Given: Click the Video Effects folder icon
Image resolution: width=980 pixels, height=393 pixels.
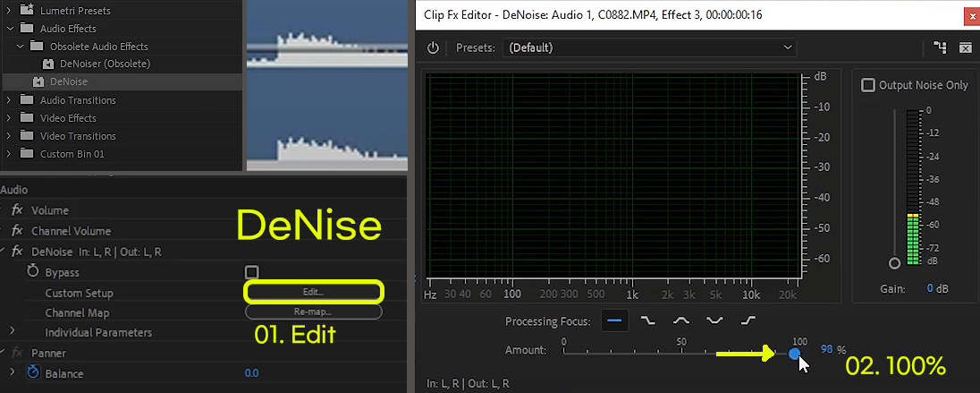Looking at the screenshot, I should [x=26, y=118].
